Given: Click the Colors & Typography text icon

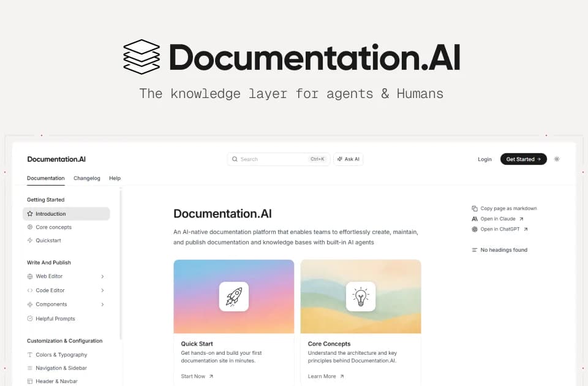Looking at the screenshot, I should tap(30, 355).
